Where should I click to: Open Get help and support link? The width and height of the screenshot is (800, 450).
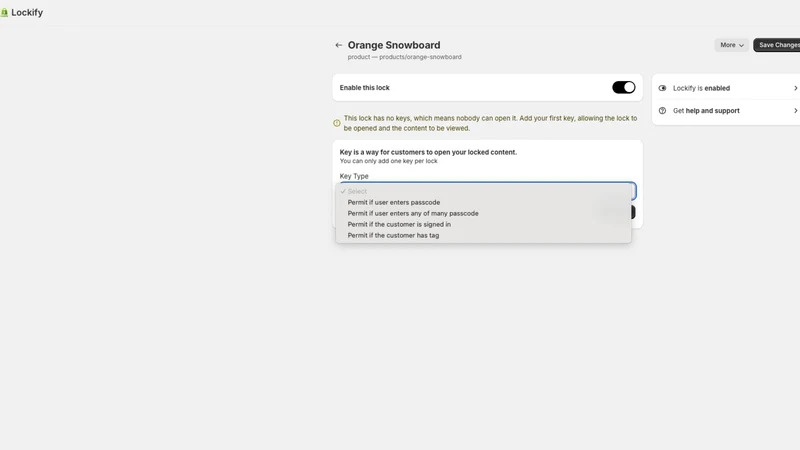[726, 111]
